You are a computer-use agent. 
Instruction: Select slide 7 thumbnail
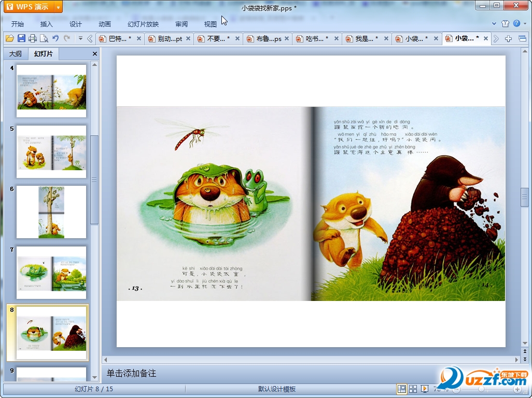[x=51, y=273]
